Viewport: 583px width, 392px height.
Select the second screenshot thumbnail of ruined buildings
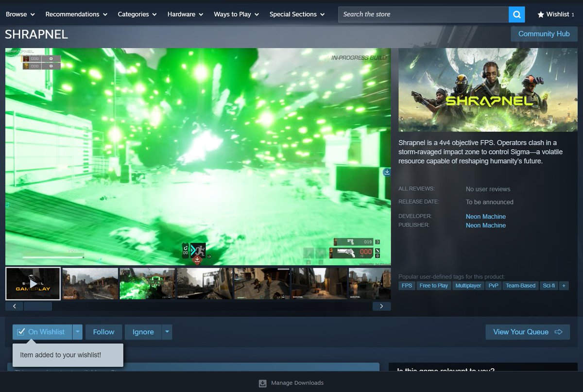point(90,284)
